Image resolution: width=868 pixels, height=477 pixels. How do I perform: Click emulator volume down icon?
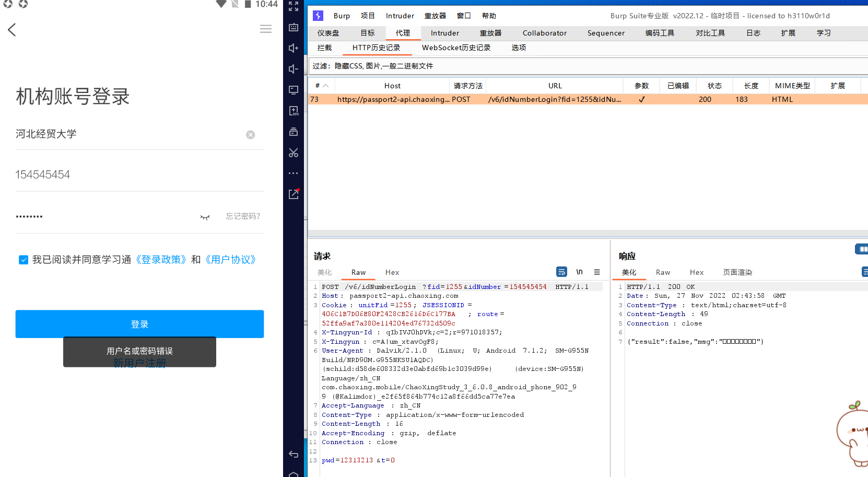pyautogui.click(x=294, y=69)
